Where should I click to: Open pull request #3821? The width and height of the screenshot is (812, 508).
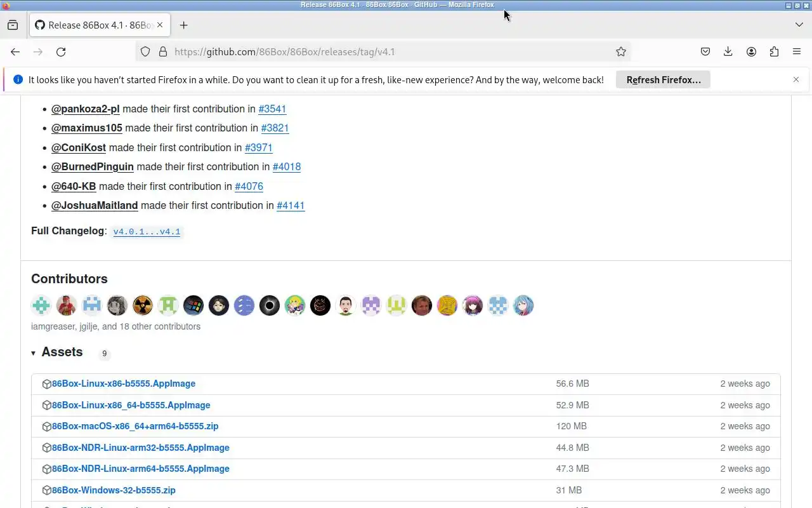point(275,128)
